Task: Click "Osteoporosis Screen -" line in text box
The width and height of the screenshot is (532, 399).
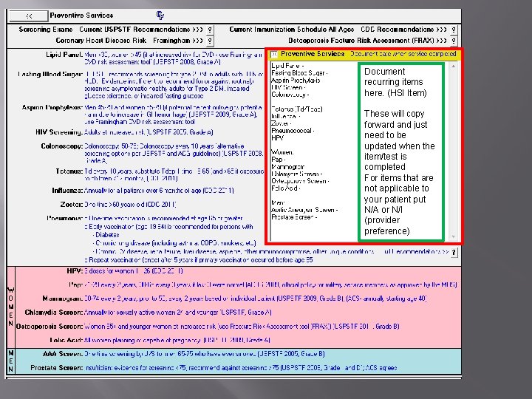Action: click(300, 181)
